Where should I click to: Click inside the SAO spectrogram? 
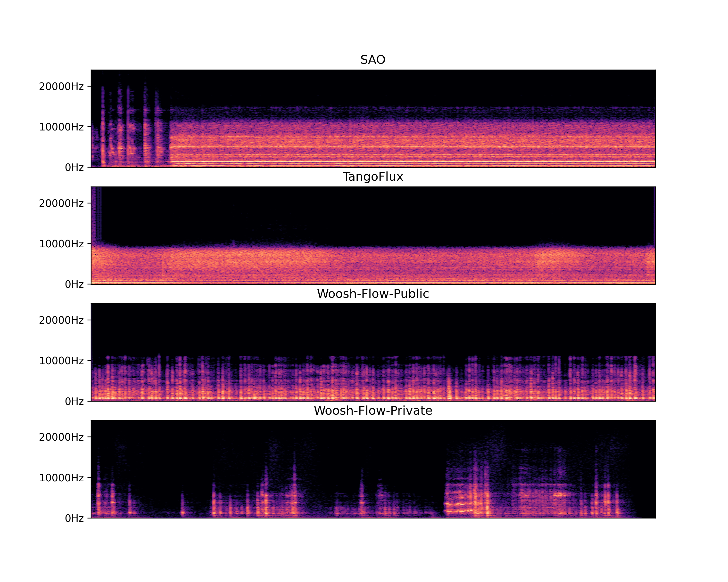(x=373, y=118)
